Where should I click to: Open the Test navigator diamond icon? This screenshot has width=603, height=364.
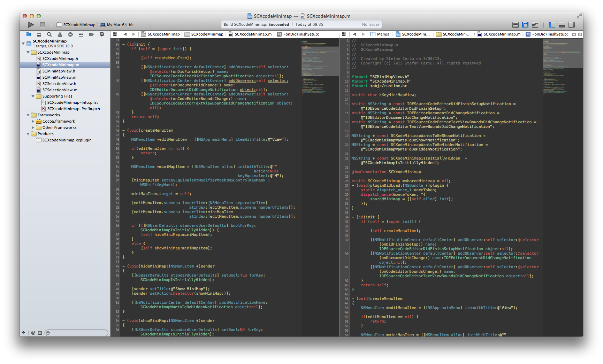70,34
